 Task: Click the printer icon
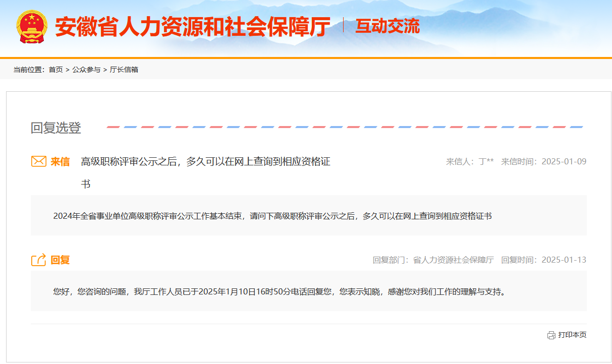click(x=551, y=335)
